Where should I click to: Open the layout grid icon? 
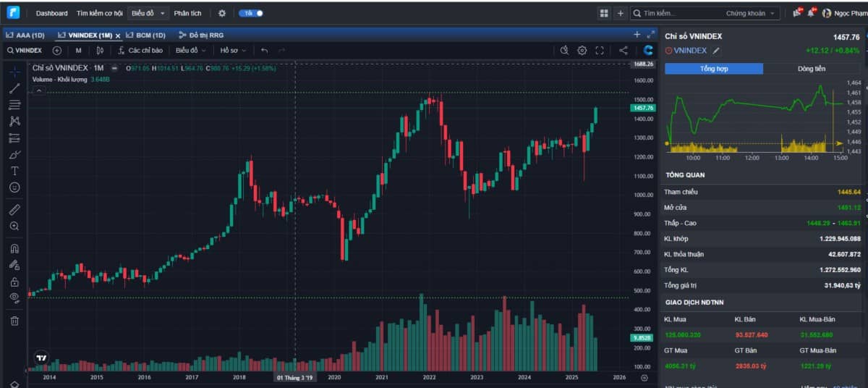[604, 13]
